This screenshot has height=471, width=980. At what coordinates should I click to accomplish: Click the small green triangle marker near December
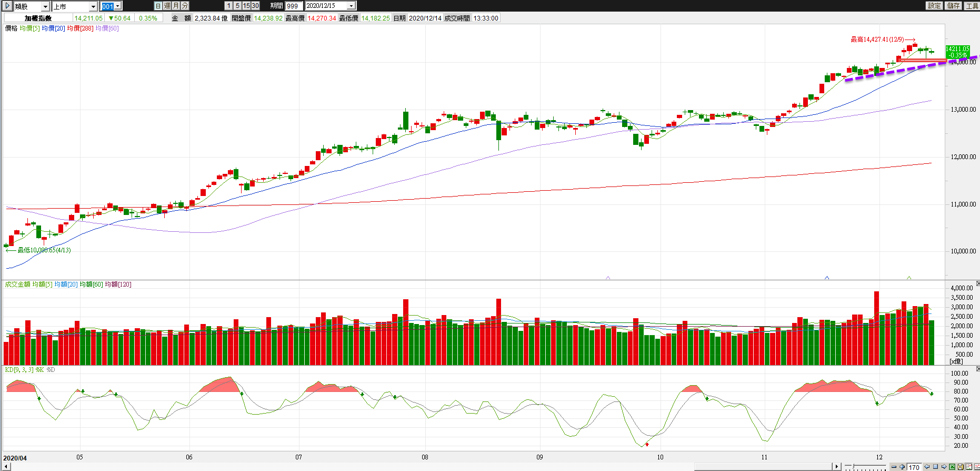tap(909, 277)
